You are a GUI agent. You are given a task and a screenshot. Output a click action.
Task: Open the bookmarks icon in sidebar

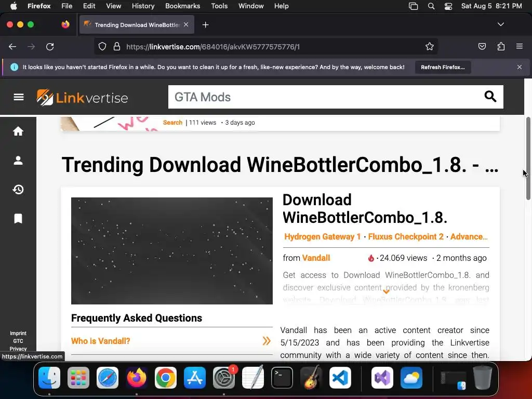coord(18,219)
